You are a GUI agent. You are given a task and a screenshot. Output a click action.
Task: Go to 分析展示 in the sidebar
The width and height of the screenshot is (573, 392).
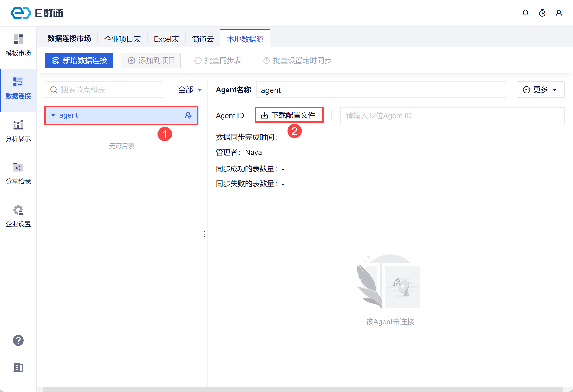[18, 131]
